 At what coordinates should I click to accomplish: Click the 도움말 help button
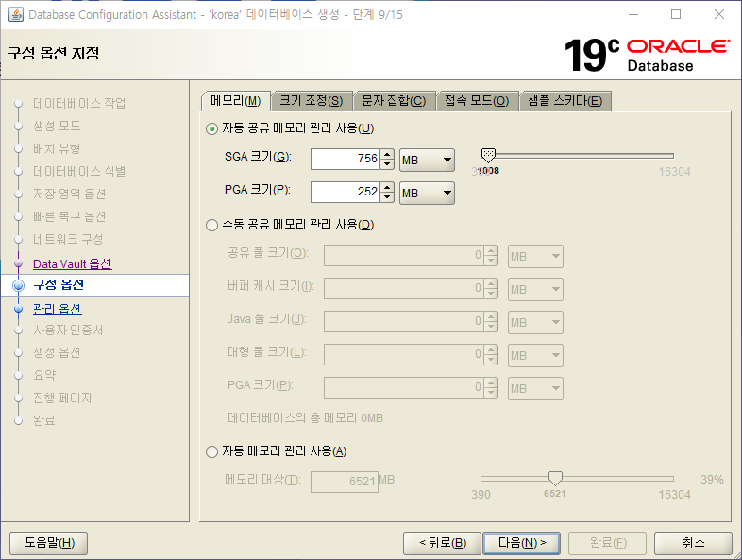tap(49, 543)
